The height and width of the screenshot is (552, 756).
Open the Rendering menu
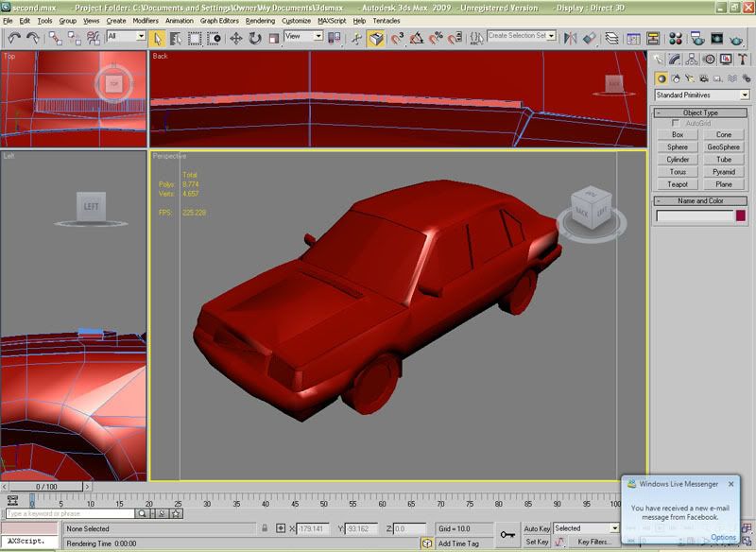point(260,20)
